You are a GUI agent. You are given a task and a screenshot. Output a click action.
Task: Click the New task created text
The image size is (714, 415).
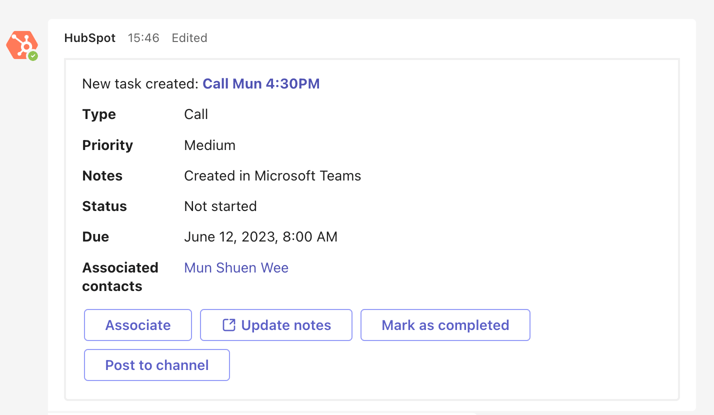pos(140,84)
